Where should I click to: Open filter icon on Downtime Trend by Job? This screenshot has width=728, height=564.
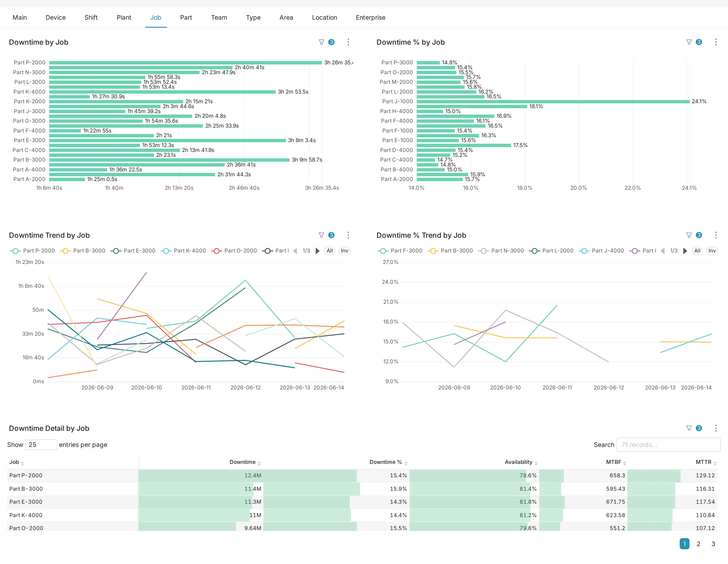(x=321, y=235)
